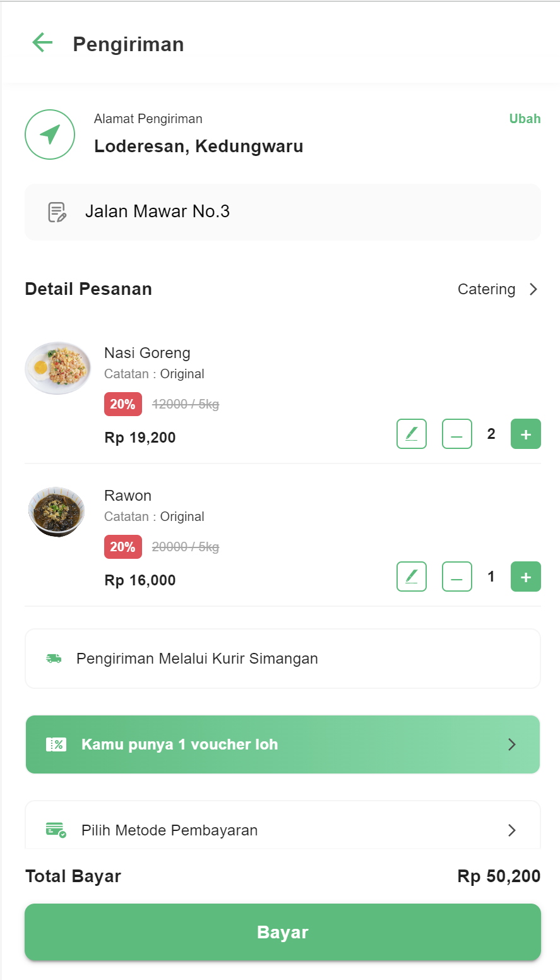Tap the location arrow circle icon
Image resolution: width=560 pixels, height=980 pixels.
pyautogui.click(x=50, y=134)
